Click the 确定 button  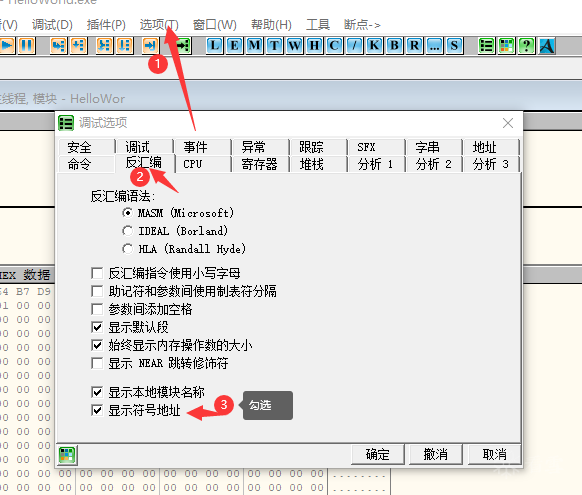coord(377,454)
